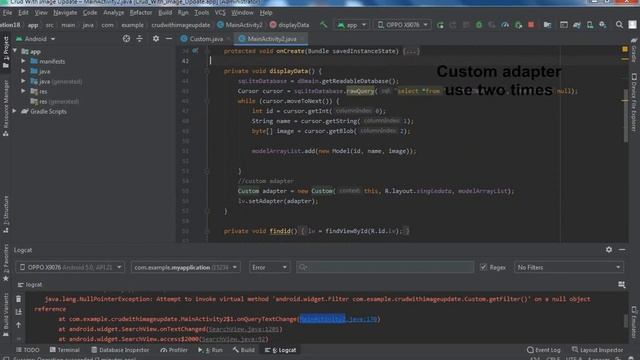
Task: Open the Build menu
Action: 165,13
